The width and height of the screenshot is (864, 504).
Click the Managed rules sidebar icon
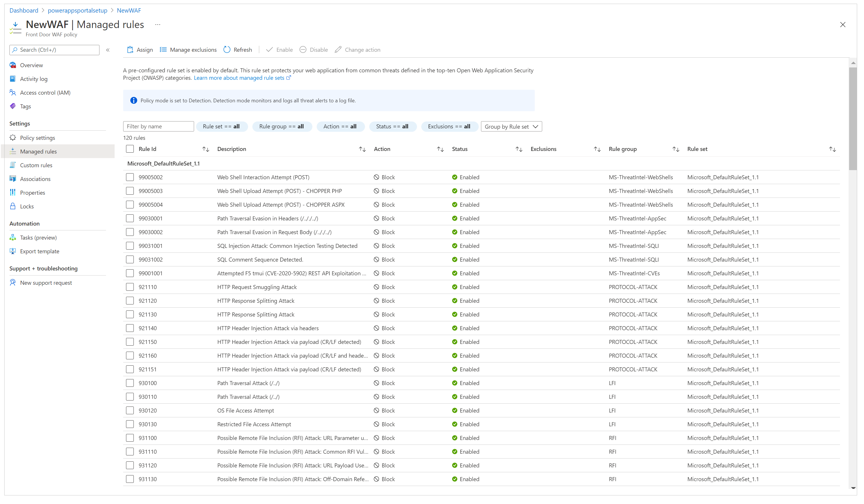[x=13, y=151]
